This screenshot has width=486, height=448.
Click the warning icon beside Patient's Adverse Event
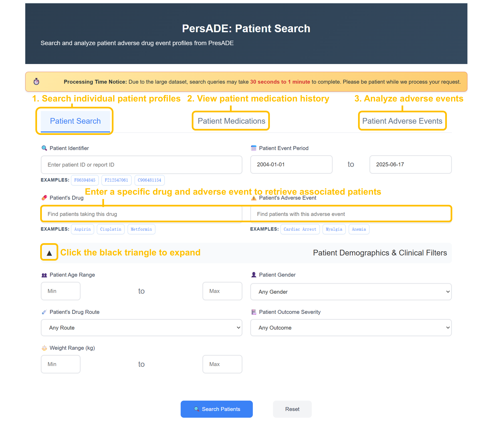[x=254, y=198]
